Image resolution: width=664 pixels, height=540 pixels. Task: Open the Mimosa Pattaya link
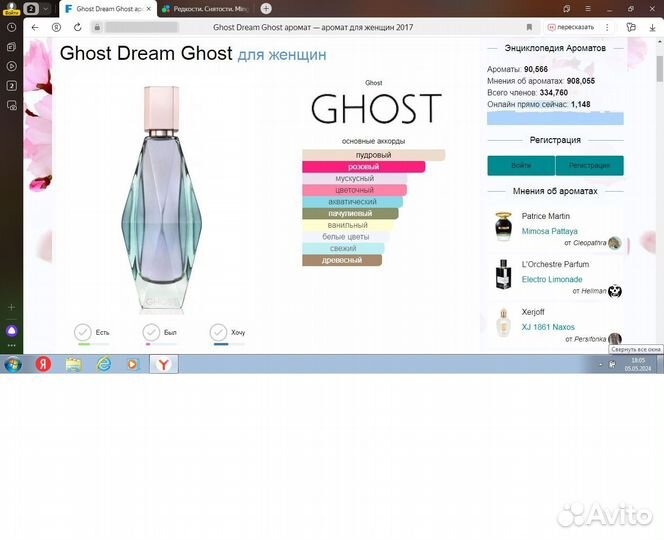click(x=550, y=231)
